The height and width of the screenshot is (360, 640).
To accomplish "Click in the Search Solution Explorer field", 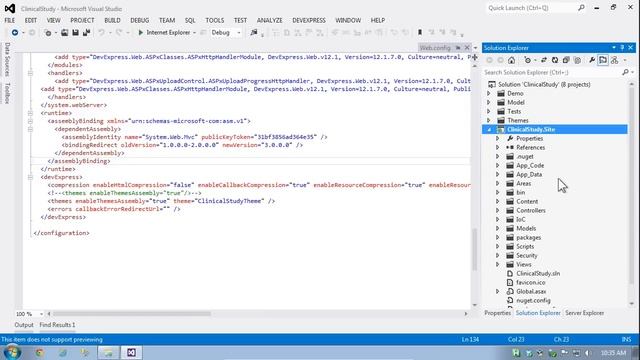I will pyautogui.click(x=551, y=72).
